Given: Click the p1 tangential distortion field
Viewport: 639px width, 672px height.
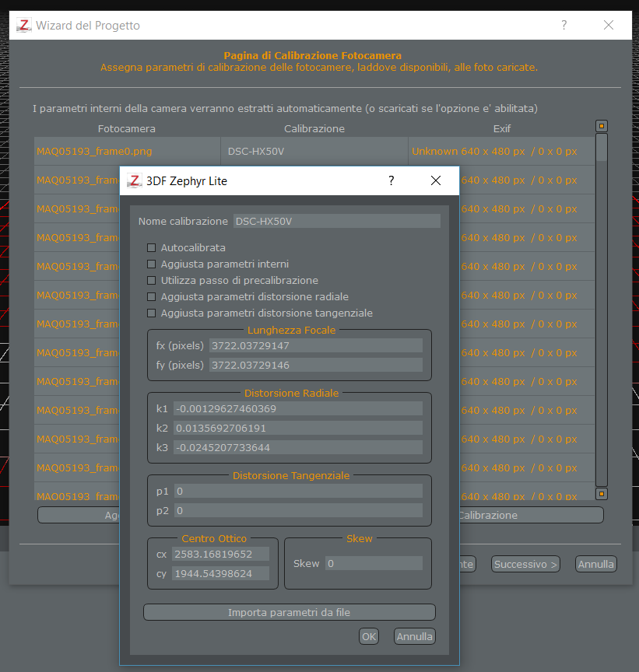Looking at the screenshot, I should pos(298,491).
